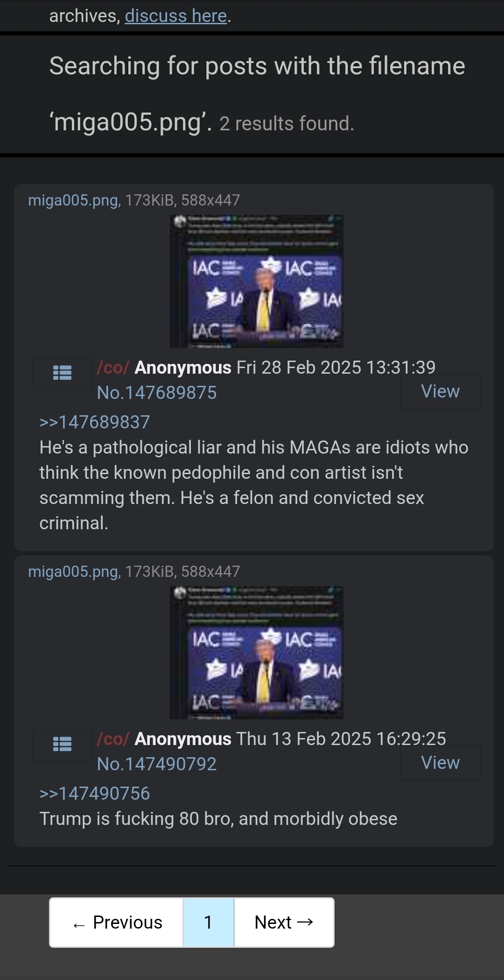Click Anonymous name on second post
This screenshot has height=980, width=504.
click(183, 739)
